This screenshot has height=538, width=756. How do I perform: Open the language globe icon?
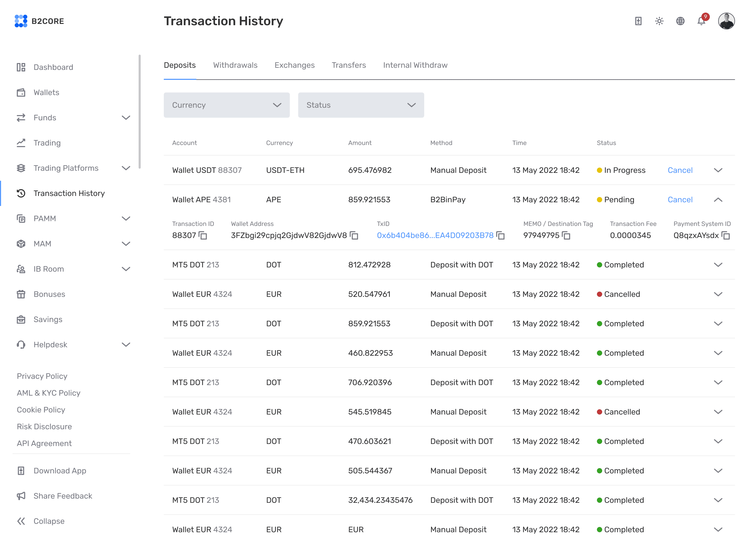click(680, 21)
